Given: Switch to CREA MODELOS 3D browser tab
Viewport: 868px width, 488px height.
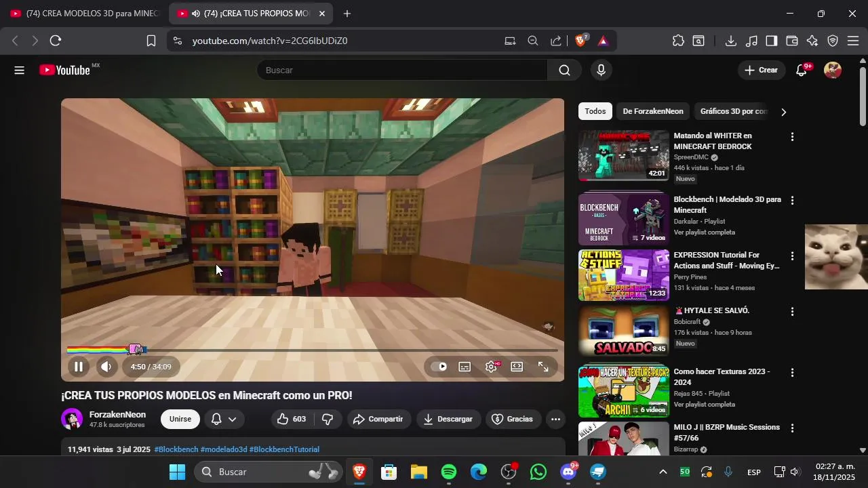Looking at the screenshot, I should pos(85,14).
